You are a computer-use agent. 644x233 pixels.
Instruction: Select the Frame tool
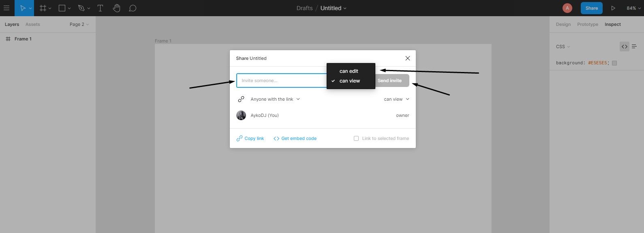43,8
